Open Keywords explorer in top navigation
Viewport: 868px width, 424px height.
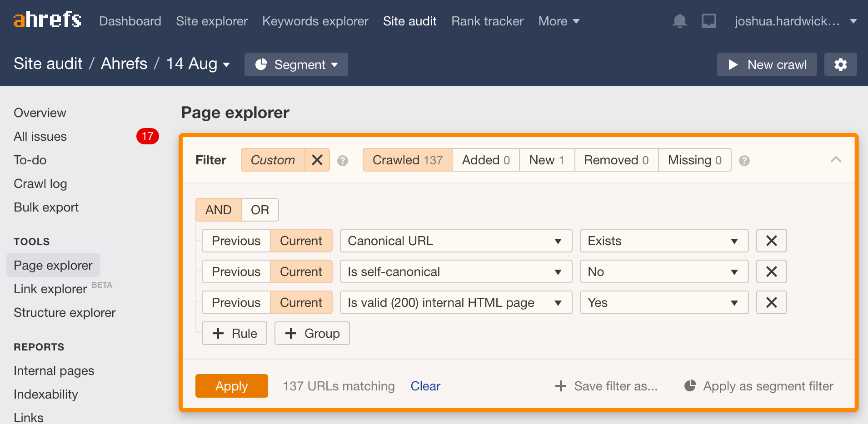coord(315,21)
